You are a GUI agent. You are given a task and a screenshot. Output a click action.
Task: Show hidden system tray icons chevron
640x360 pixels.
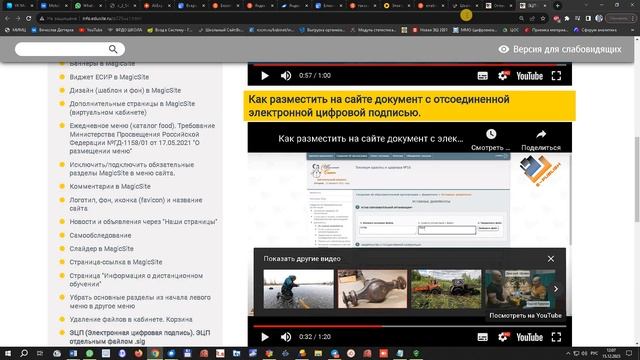[568, 353]
